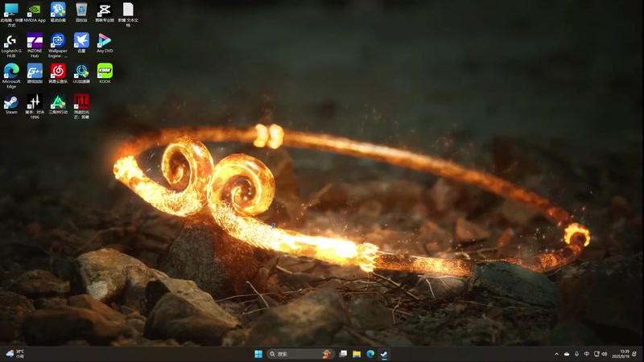Open Microsoft Edge from the taskbar
The height and width of the screenshot is (362, 644).
pyautogui.click(x=370, y=354)
